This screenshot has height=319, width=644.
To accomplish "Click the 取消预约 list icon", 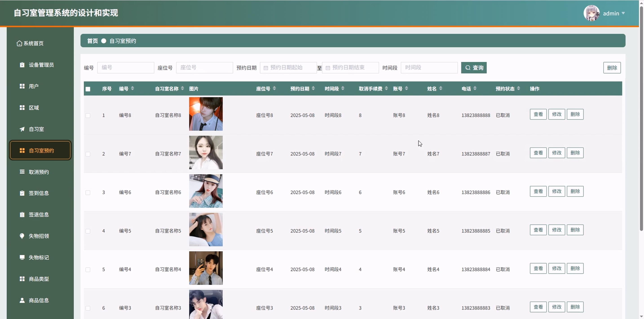I will [22, 172].
